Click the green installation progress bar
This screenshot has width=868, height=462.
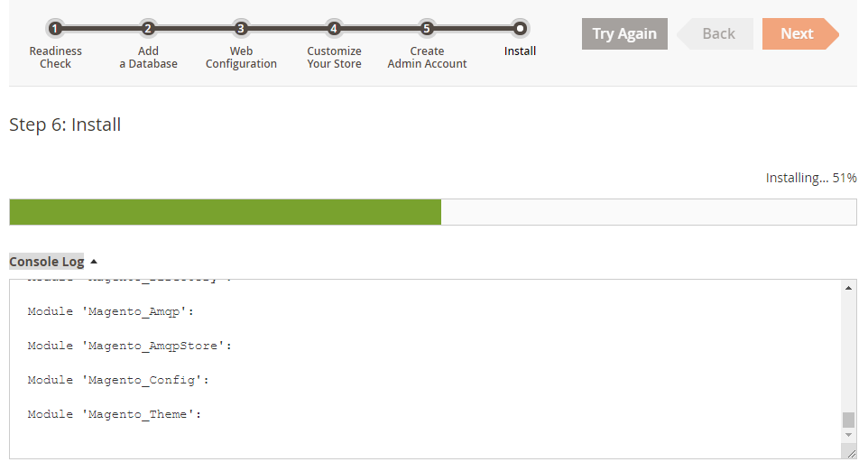point(226,212)
